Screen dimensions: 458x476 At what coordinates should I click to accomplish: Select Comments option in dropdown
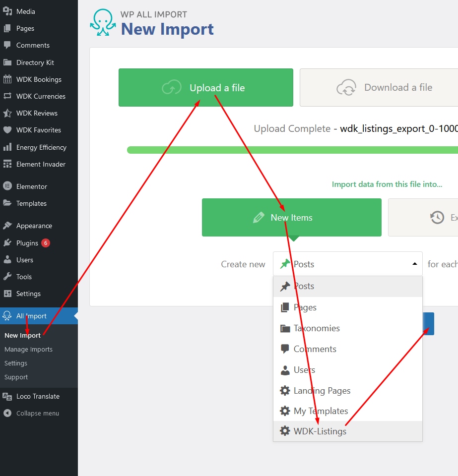pyautogui.click(x=348, y=349)
